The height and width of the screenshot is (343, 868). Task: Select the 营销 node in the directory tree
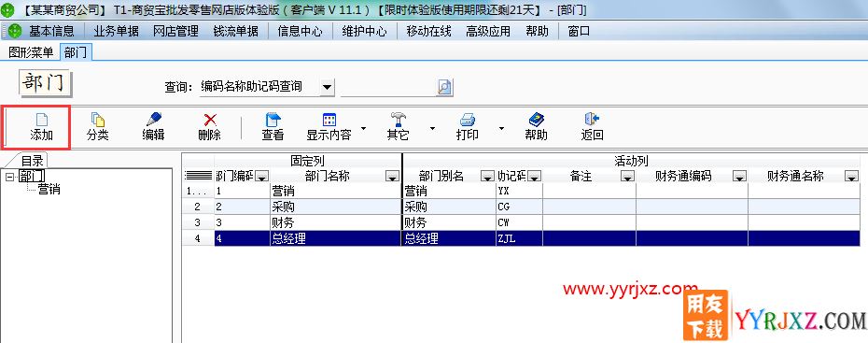click(x=49, y=190)
